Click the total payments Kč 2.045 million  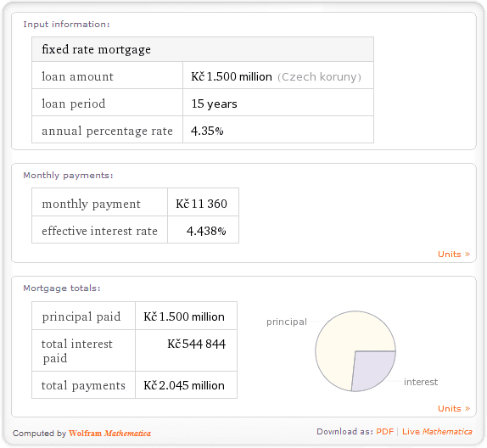pos(184,385)
